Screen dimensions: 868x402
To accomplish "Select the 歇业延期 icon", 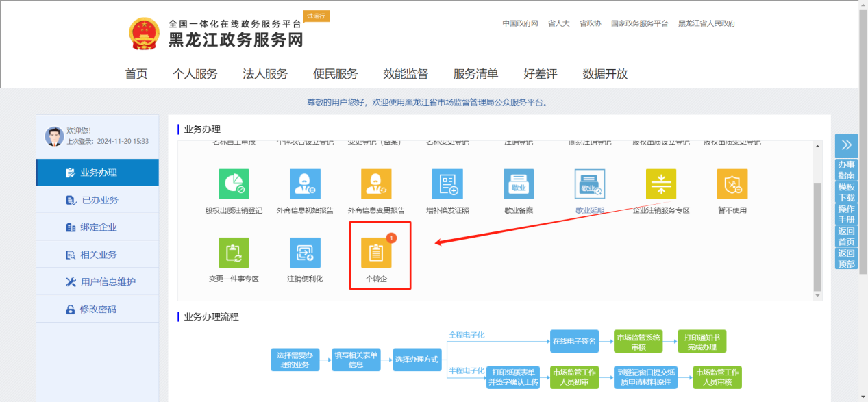I will 589,184.
